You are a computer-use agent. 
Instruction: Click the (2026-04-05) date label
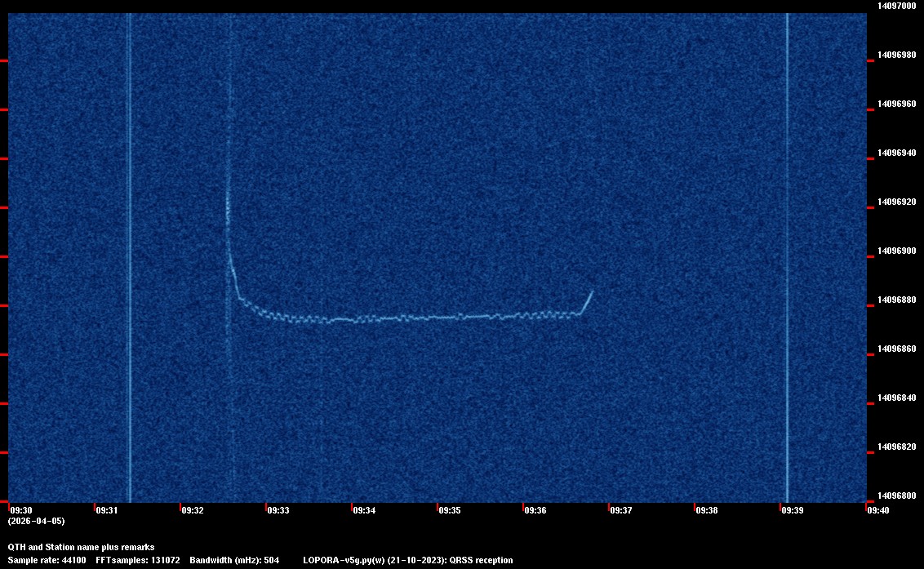[36, 521]
